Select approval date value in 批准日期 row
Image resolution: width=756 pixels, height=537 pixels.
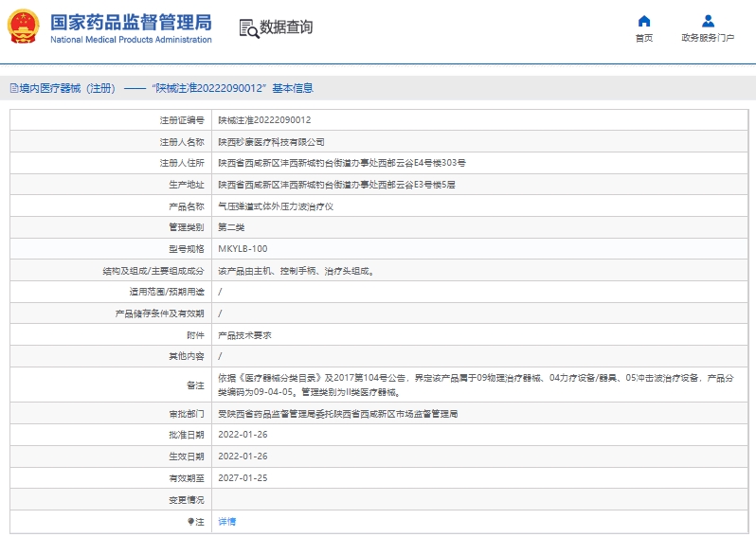[243, 435]
